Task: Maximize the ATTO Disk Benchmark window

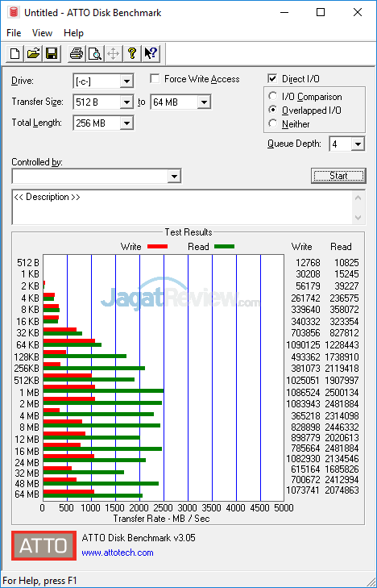Action: pyautogui.click(x=321, y=12)
